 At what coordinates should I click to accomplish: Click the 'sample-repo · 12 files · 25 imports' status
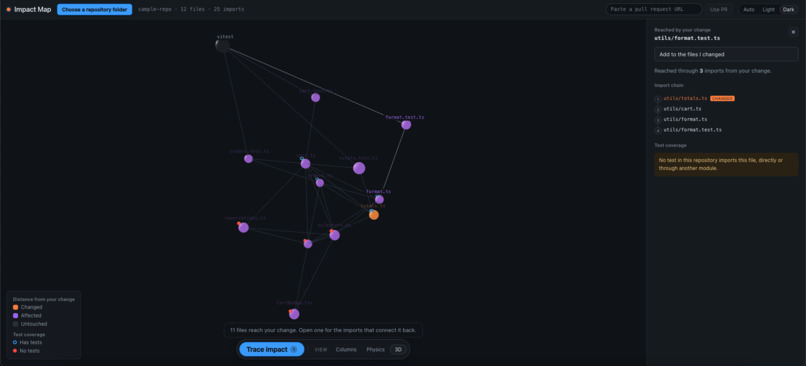pyautogui.click(x=191, y=9)
